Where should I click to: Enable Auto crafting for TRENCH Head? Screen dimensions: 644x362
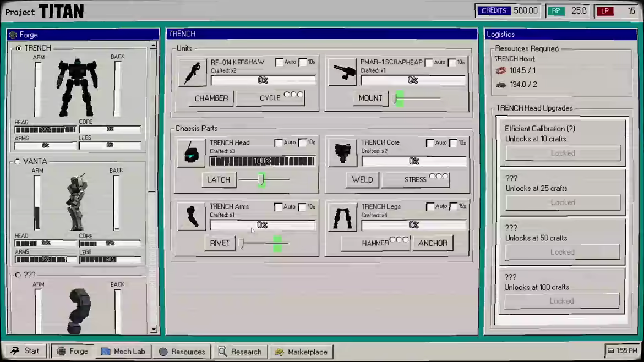coord(279,142)
